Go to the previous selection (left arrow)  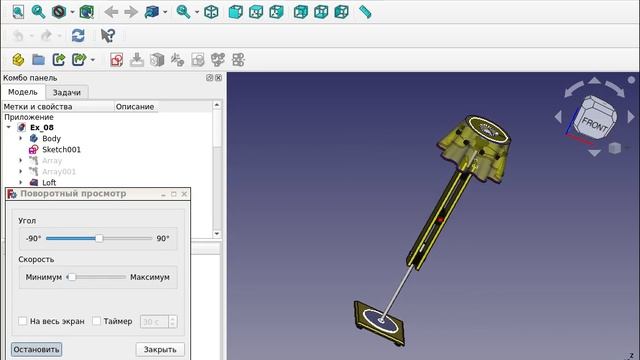111,12
